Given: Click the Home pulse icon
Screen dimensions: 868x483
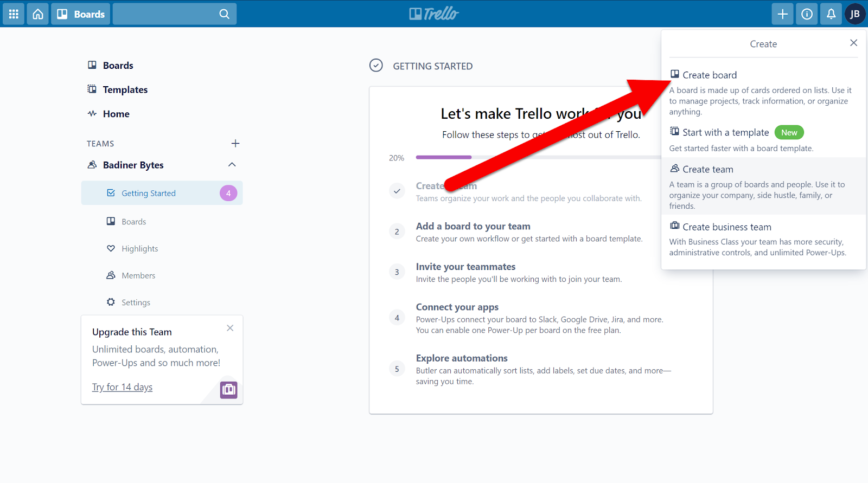Looking at the screenshot, I should (92, 113).
